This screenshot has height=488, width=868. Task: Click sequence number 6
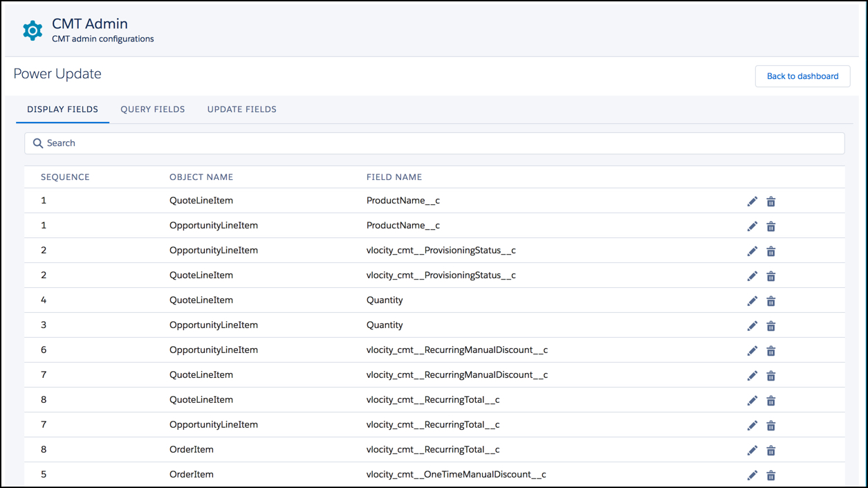point(44,350)
